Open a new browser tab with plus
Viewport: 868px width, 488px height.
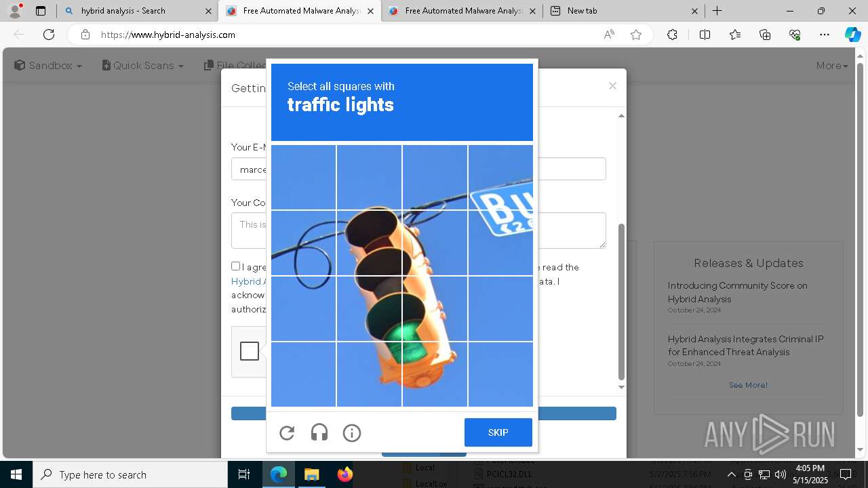(717, 11)
